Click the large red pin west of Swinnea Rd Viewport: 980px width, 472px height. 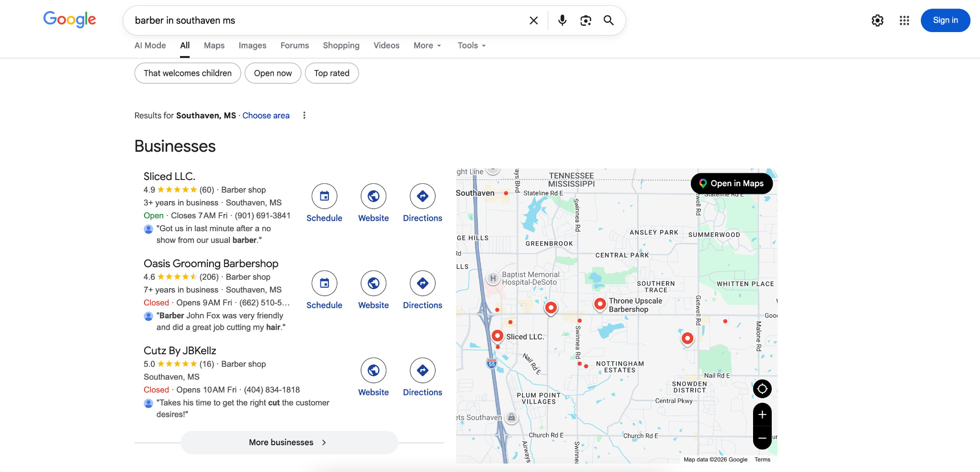(x=551, y=308)
